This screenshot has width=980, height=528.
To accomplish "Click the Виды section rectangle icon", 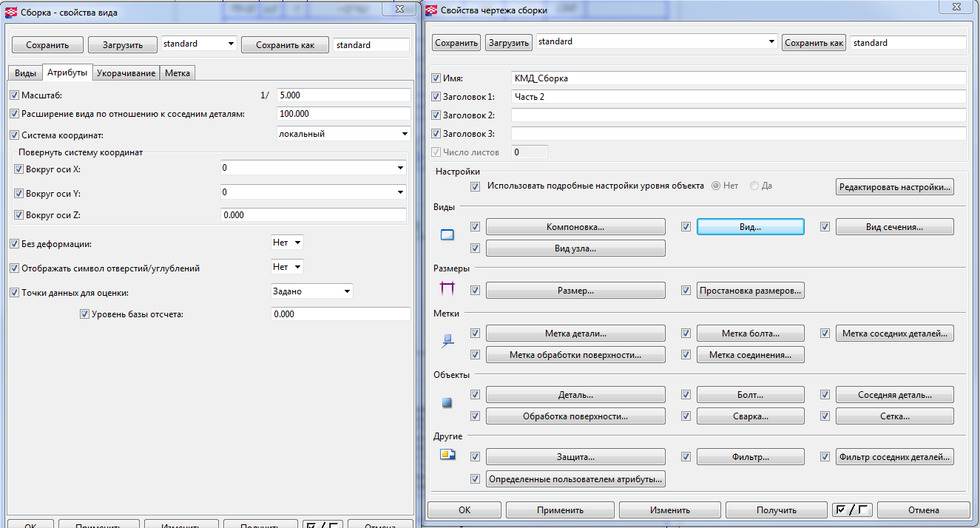I will [x=446, y=236].
